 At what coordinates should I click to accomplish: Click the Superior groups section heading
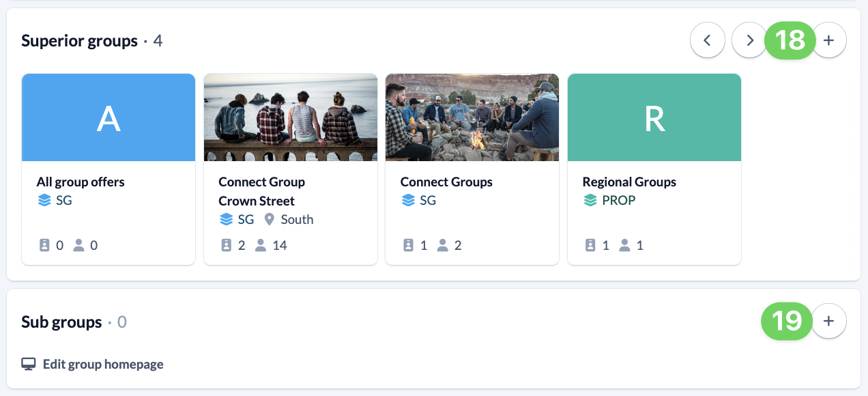pyautogui.click(x=79, y=41)
